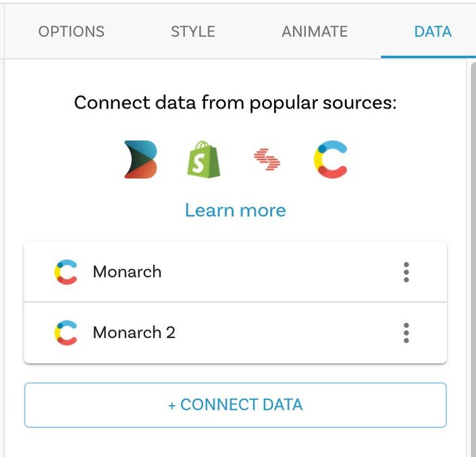The height and width of the screenshot is (457, 476).
Task: Click the vertical scrollbar on the right edge
Action: [x=473, y=259]
